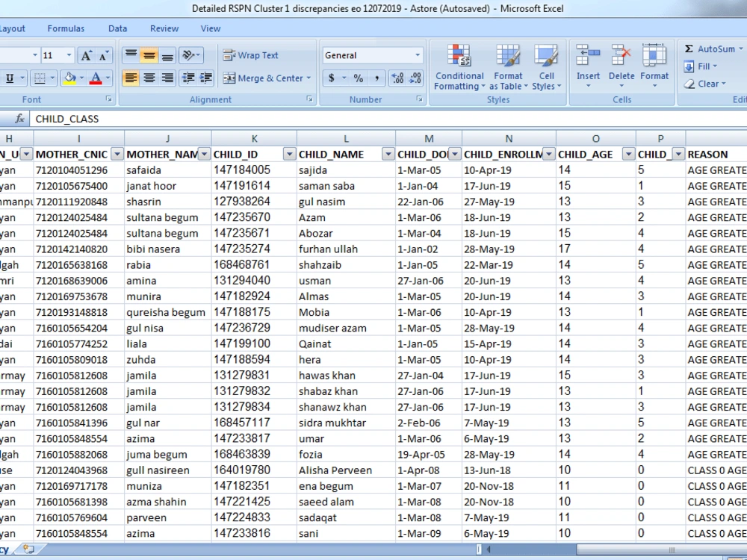
Task: Open Format cells menu
Action: [654, 67]
